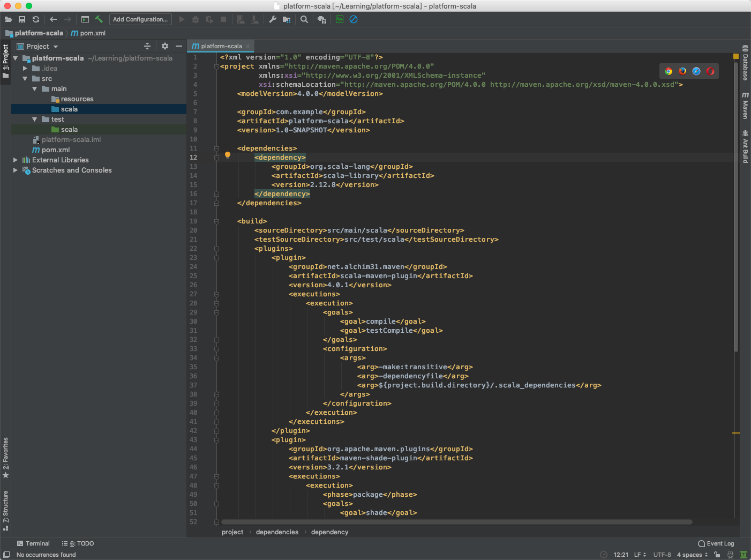
Task: Collapse the src folder arrow
Action: [25, 78]
